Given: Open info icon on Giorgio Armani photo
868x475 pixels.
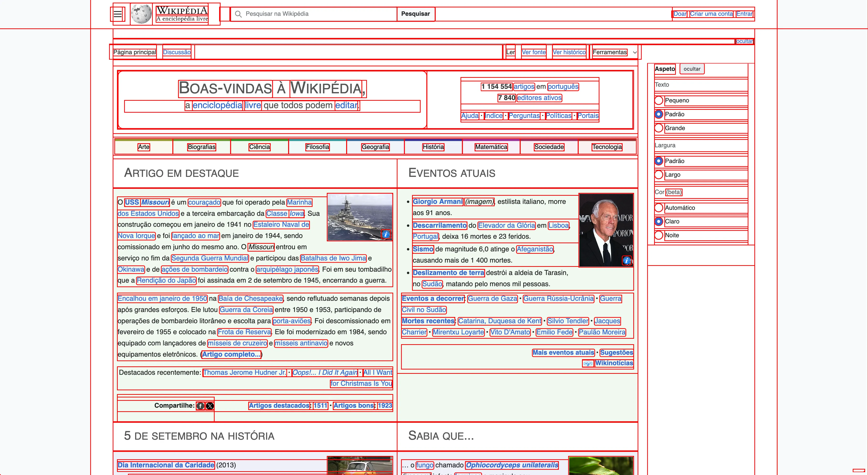Looking at the screenshot, I should tap(627, 260).
